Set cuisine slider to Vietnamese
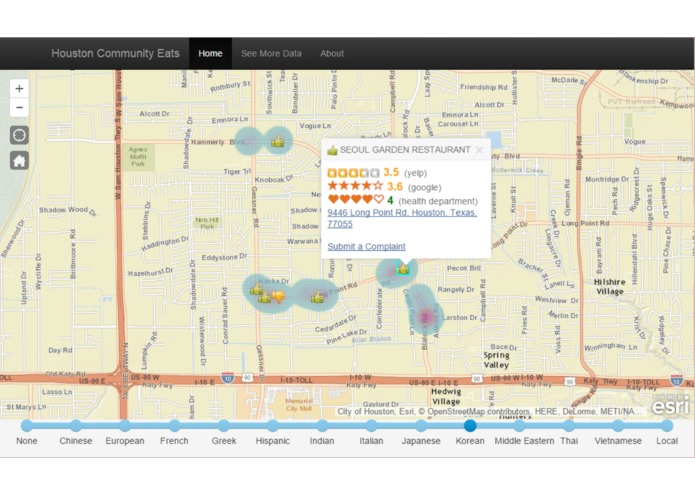The width and height of the screenshot is (695, 494). pos(618,426)
